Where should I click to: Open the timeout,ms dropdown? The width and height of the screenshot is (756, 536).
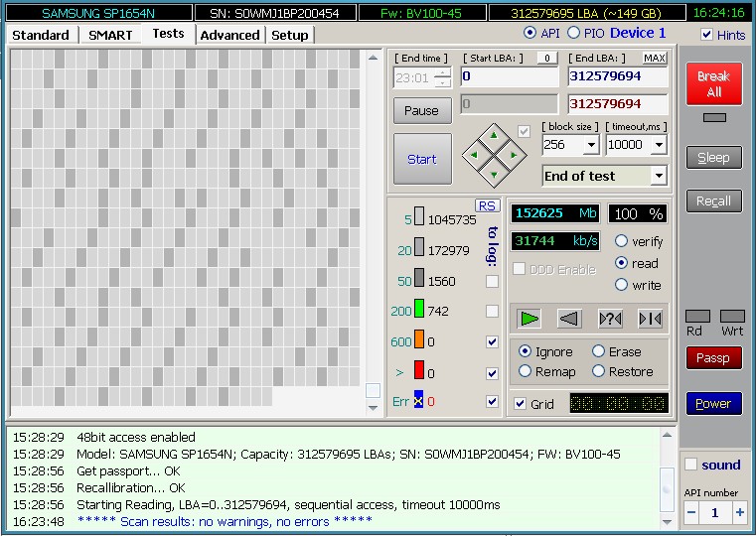coord(659,145)
